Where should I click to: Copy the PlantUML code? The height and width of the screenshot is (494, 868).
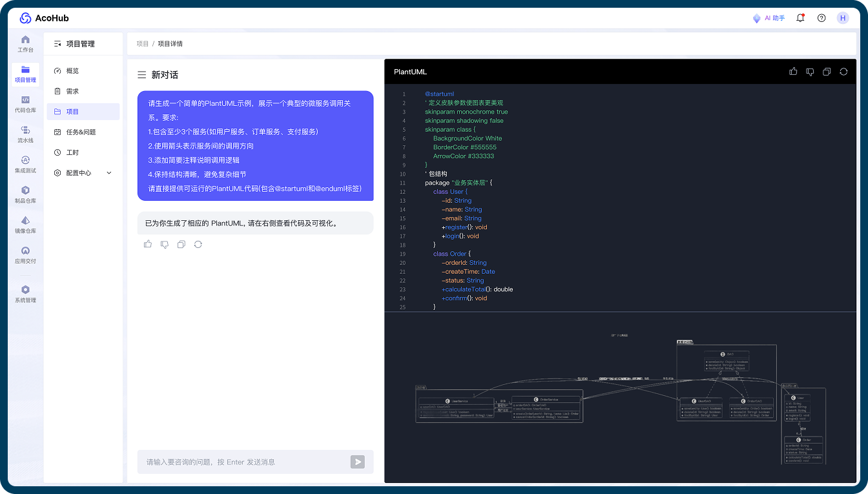click(x=827, y=72)
